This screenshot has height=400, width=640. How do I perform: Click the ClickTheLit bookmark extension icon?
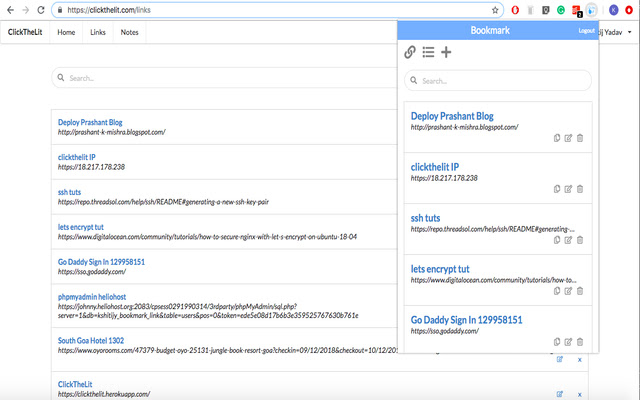click(591, 10)
